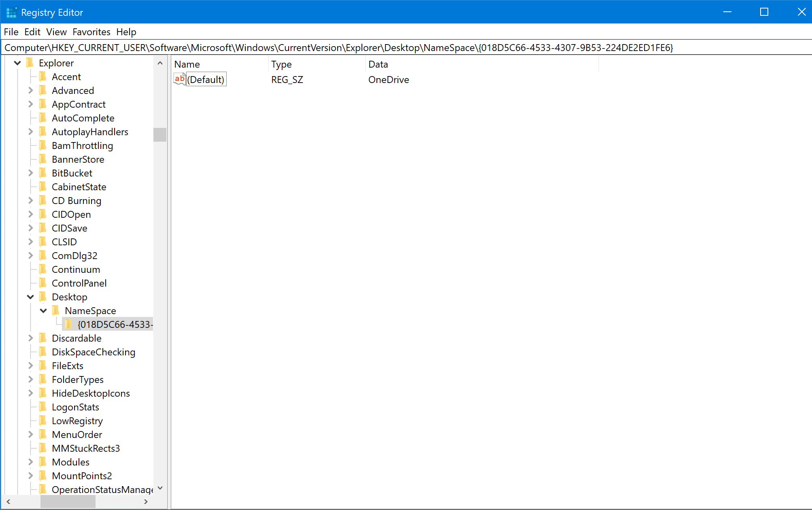Click the tree scroll down arrow
Image resolution: width=812 pixels, height=510 pixels.
coord(160,488)
